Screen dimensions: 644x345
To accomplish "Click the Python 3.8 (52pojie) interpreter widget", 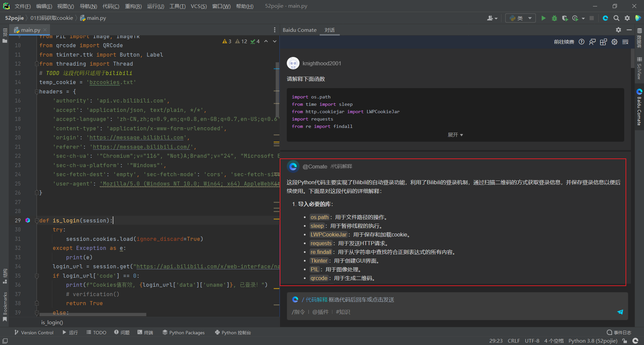I will click(x=593, y=341).
